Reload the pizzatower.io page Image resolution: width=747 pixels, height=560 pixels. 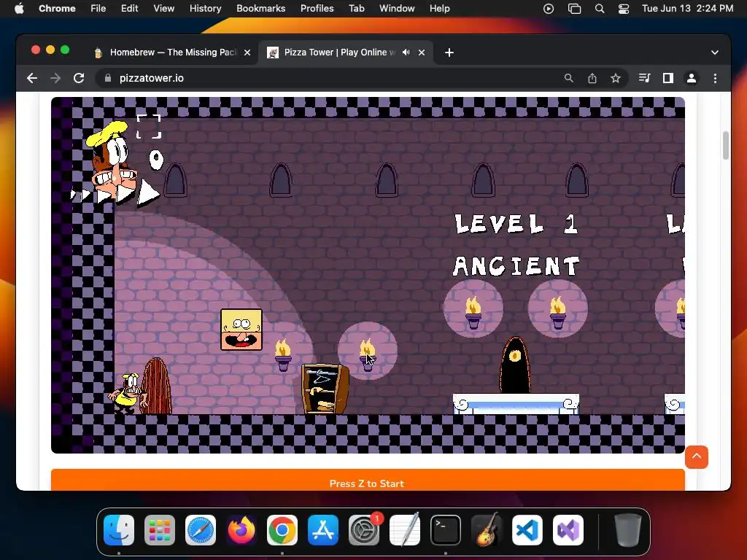pos(79,78)
